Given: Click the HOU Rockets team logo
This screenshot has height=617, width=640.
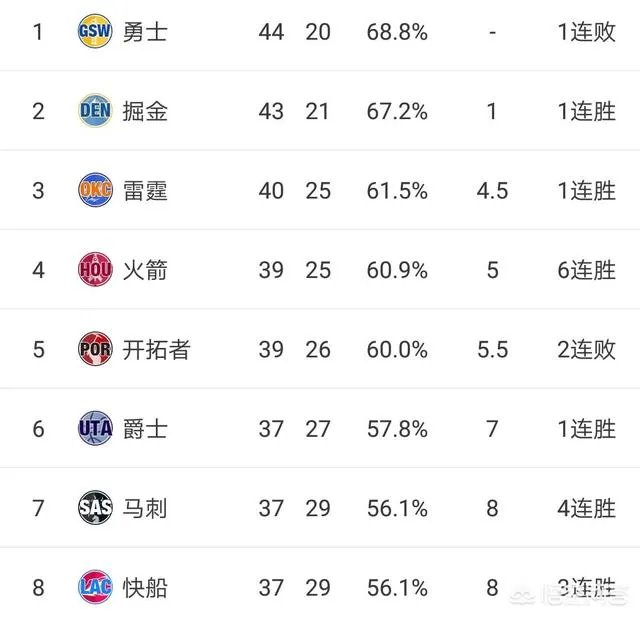Looking at the screenshot, I should point(95,270).
